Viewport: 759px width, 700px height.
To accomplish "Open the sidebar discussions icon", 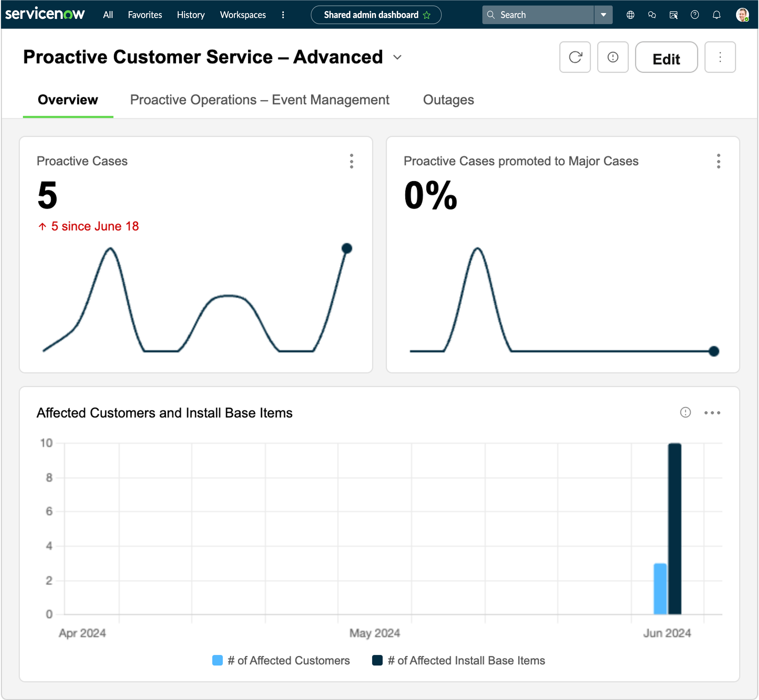I will tap(673, 15).
